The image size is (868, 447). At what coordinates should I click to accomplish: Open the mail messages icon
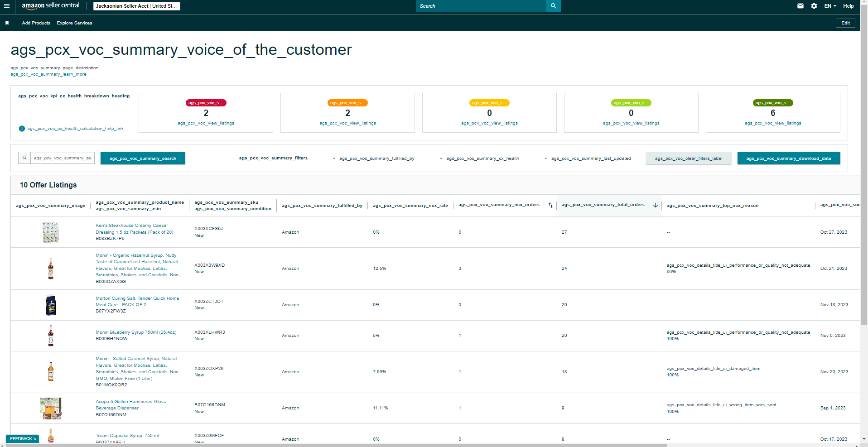(800, 6)
